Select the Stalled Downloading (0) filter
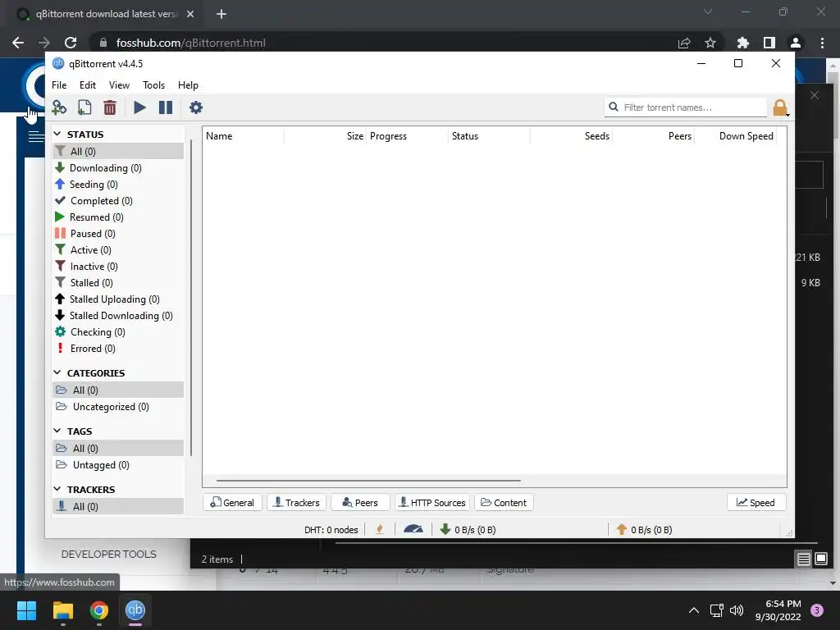The width and height of the screenshot is (840, 630). [x=118, y=316]
